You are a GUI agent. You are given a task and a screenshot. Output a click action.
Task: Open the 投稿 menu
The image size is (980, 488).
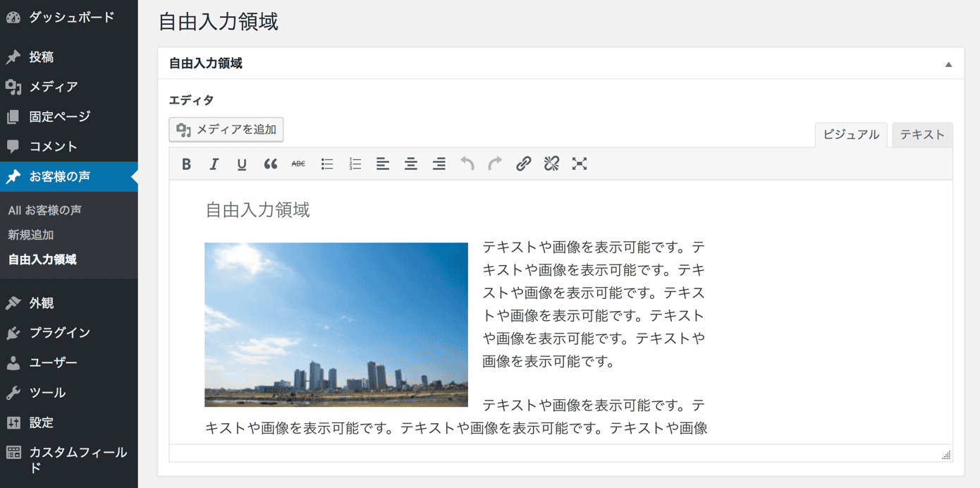click(x=69, y=57)
